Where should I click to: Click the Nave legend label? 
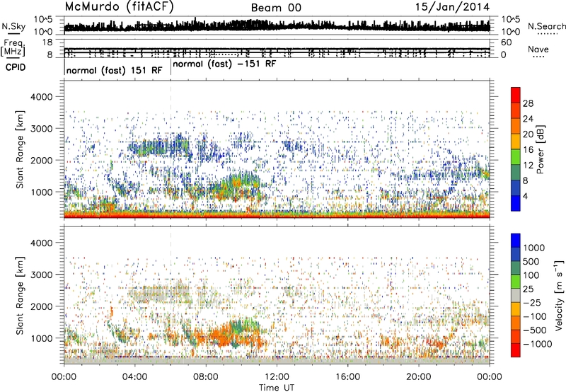tap(538, 49)
